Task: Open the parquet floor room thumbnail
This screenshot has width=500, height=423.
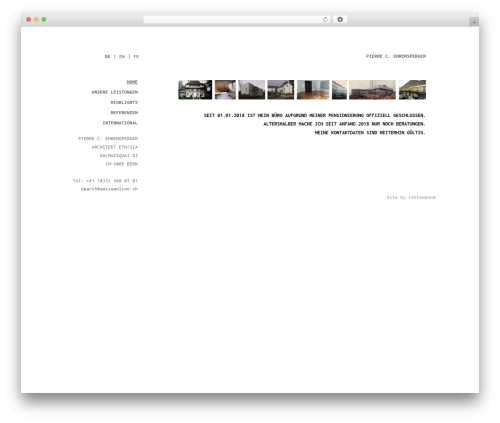Action: (313, 90)
